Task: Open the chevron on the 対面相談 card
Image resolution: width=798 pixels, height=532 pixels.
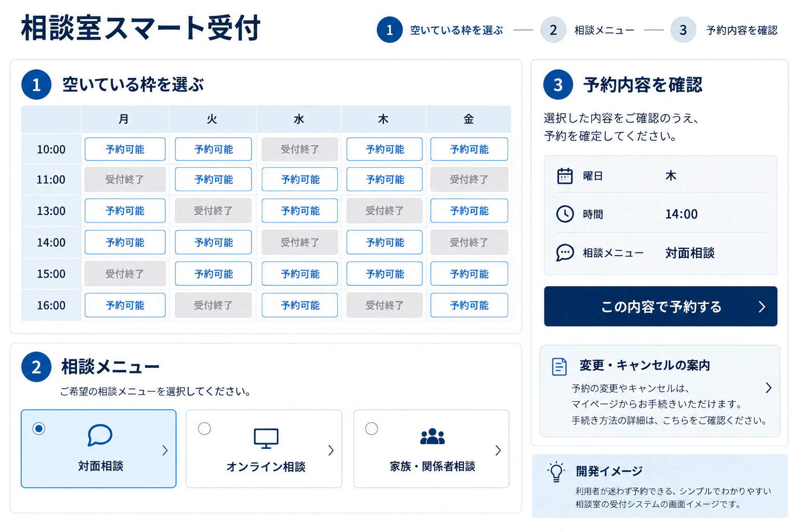Action: pos(165,450)
